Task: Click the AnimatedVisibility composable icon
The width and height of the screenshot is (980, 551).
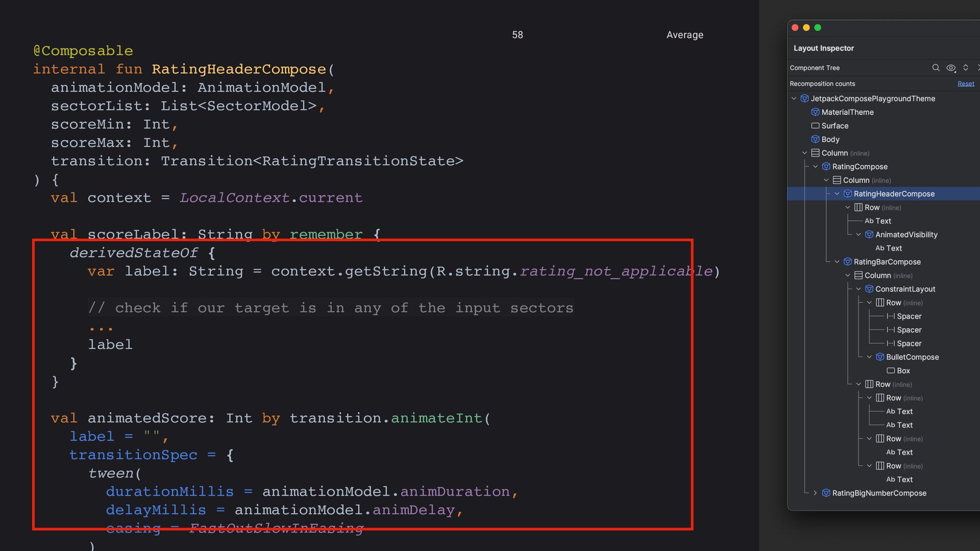Action: [x=869, y=235]
